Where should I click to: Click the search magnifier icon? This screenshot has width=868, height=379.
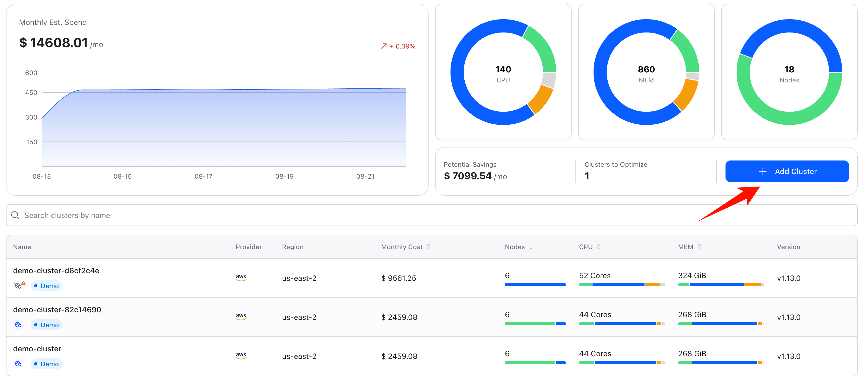tap(15, 215)
